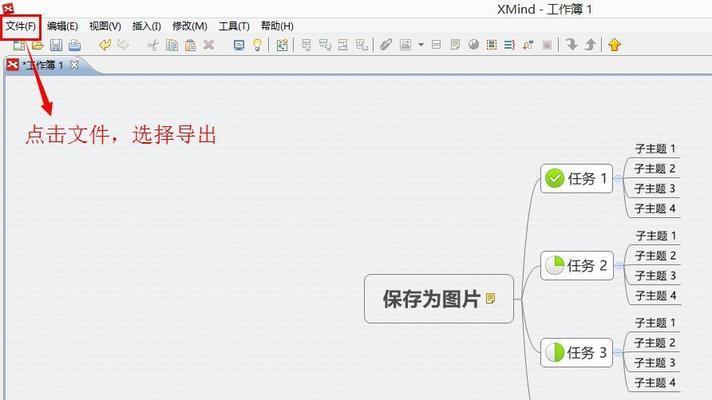The image size is (712, 400).
Task: Click the grey X delete icon
Action: 208,44
